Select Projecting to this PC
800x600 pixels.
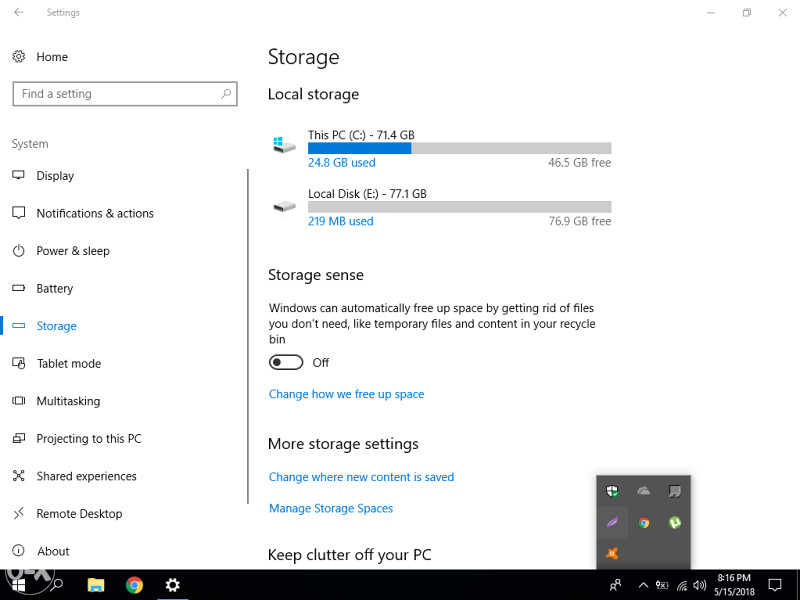tap(89, 438)
